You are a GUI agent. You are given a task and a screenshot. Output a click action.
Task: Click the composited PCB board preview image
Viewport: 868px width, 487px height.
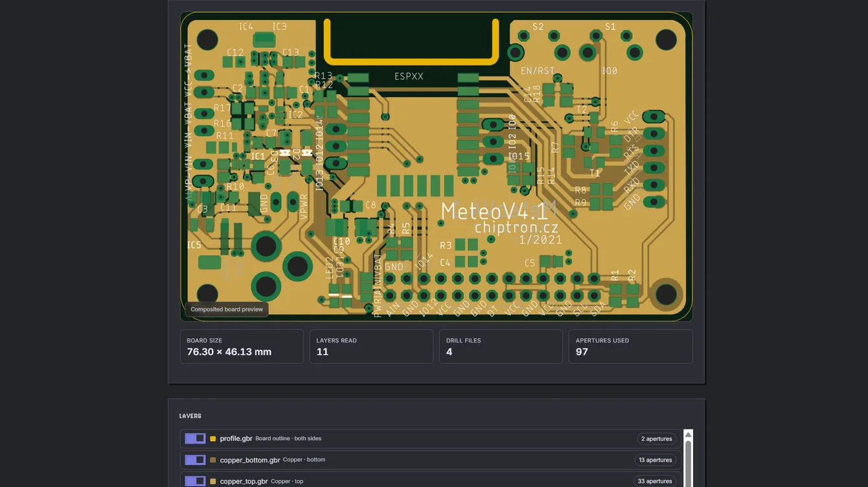tap(436, 166)
